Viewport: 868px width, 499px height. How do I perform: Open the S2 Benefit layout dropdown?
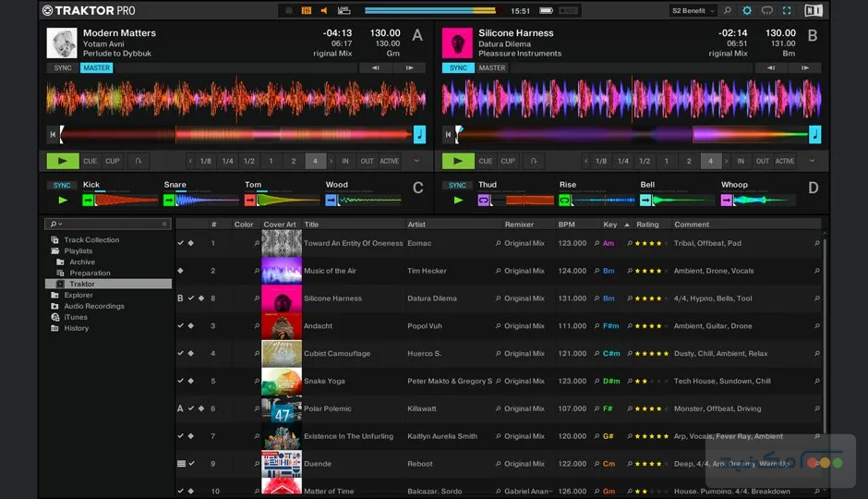pyautogui.click(x=693, y=10)
